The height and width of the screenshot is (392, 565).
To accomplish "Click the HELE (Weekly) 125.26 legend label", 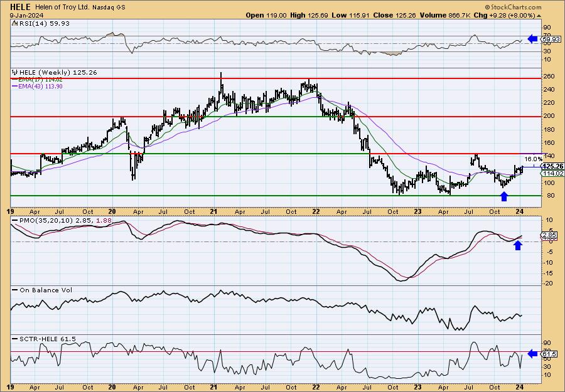I will click(x=58, y=72).
